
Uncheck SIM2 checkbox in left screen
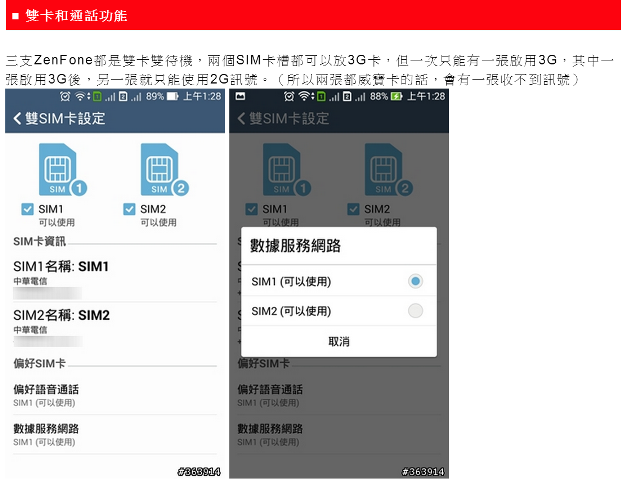pyautogui.click(x=129, y=209)
